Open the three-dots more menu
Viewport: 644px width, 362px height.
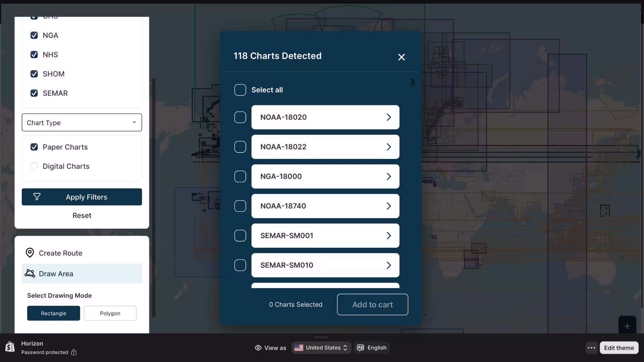592,348
